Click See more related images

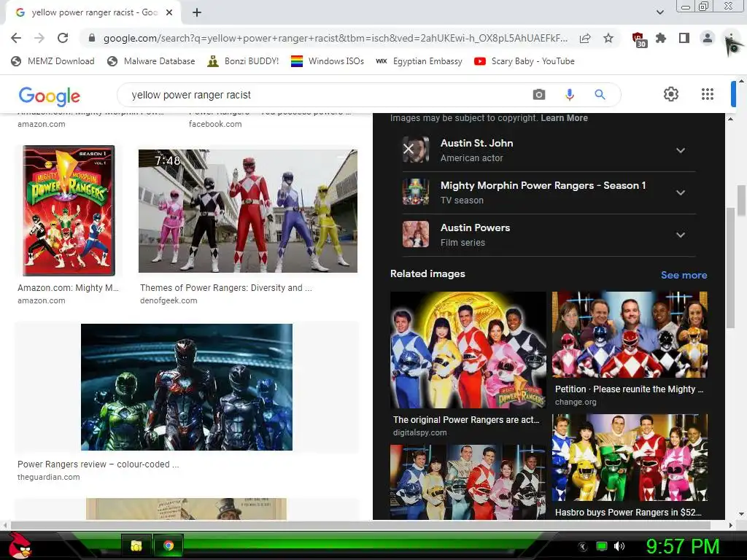coord(684,275)
